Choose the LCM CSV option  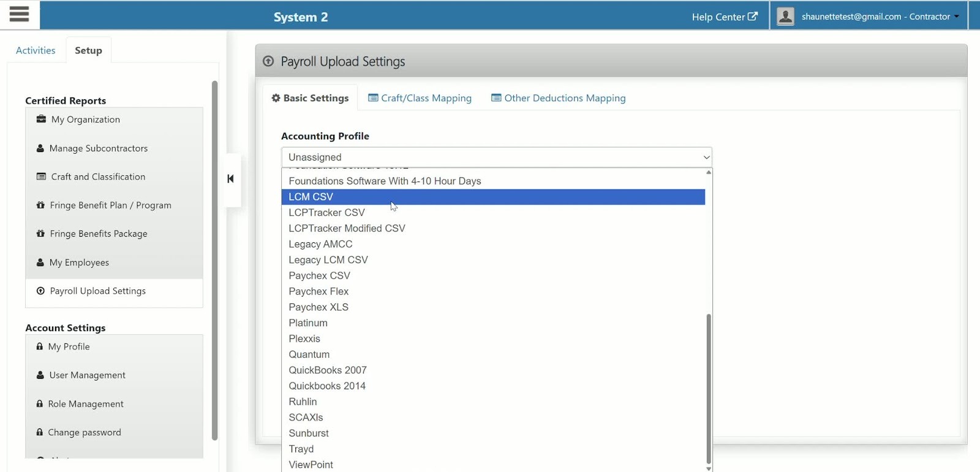tap(493, 197)
